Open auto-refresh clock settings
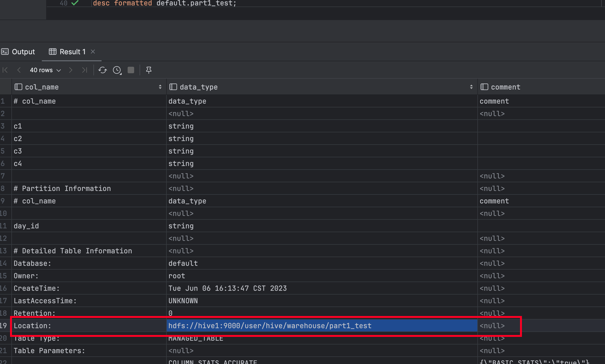Viewport: 605px width, 364px height. [117, 70]
